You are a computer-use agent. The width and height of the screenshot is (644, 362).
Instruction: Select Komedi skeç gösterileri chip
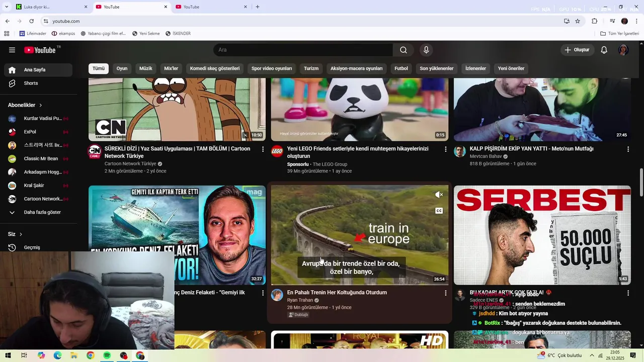pos(215,68)
